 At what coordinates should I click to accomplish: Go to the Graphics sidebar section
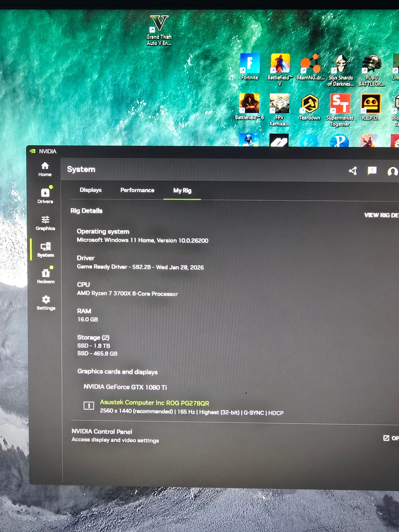click(x=45, y=223)
